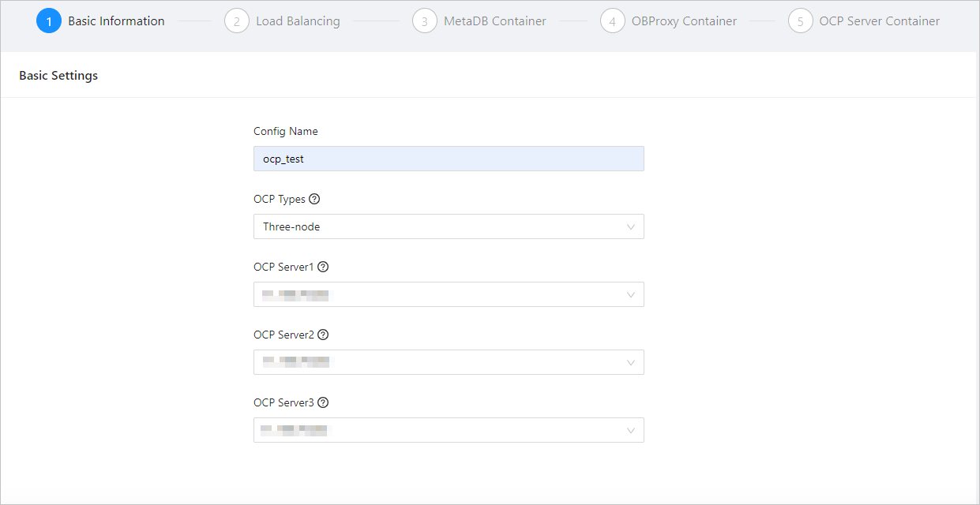
Task: Click the help icon beside OCP Types
Action: click(x=314, y=199)
